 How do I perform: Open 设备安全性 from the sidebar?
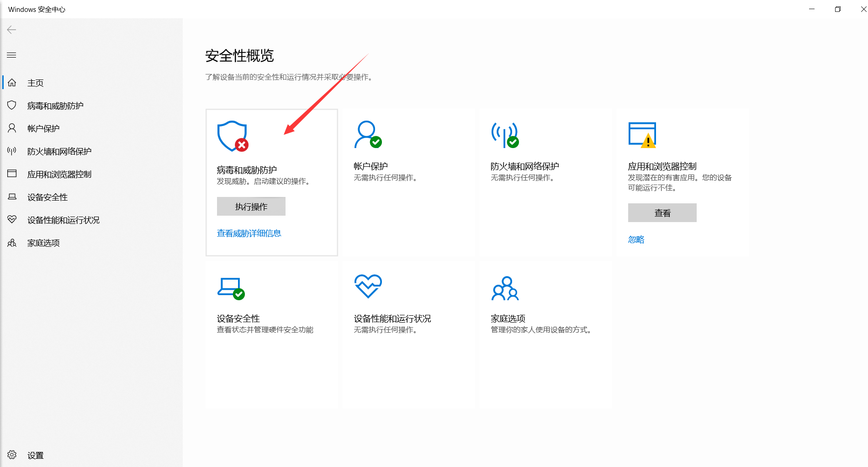(x=48, y=197)
